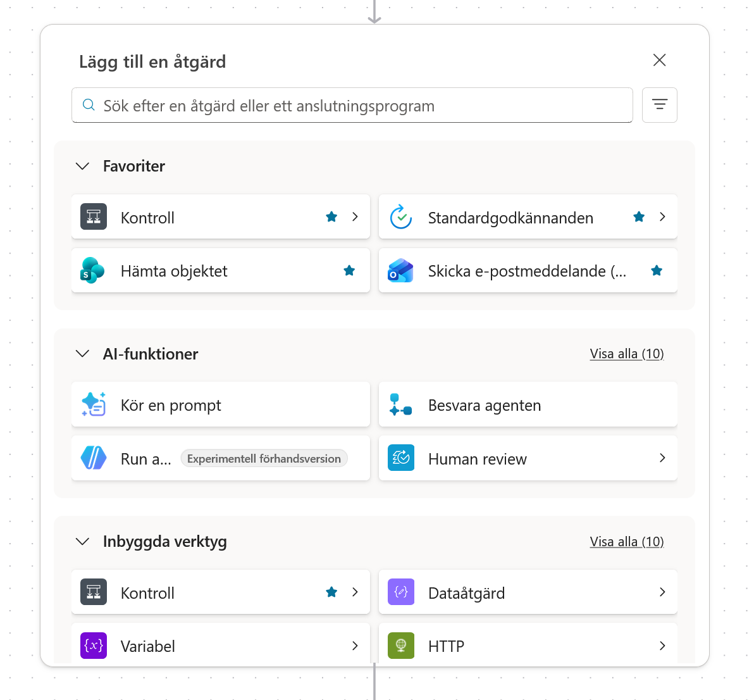The width and height of the screenshot is (754, 700).
Task: Expand the HTTP chevron arrow
Action: (663, 646)
